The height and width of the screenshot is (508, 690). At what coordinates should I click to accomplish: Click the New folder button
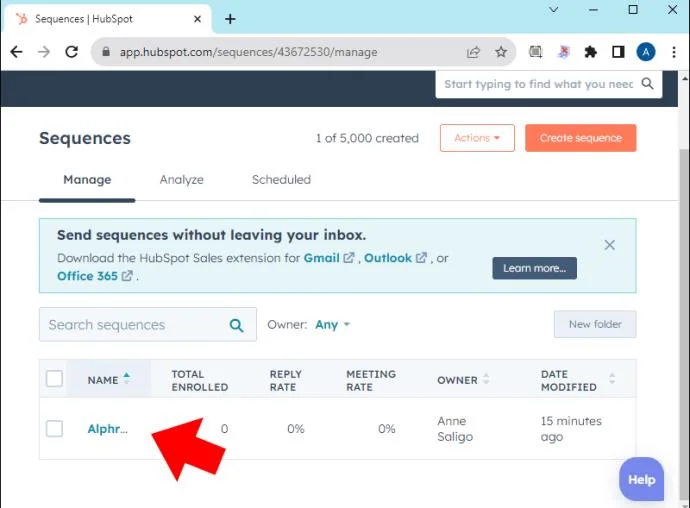[595, 324]
